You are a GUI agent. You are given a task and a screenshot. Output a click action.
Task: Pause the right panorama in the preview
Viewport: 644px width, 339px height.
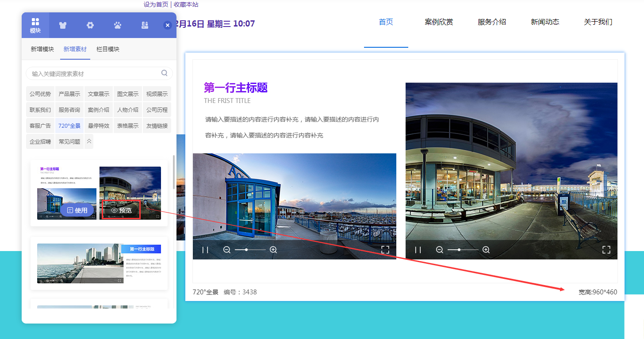point(418,250)
